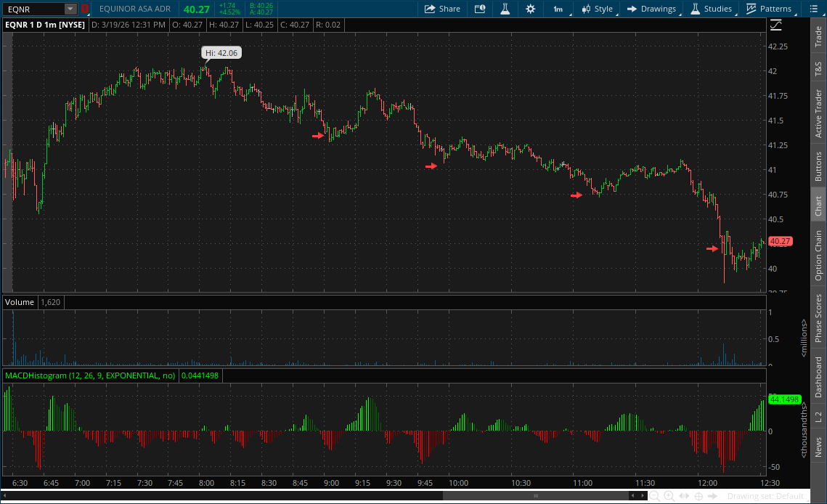Open the Dashboard sidebar tab
The image size is (827, 504).
click(x=818, y=377)
